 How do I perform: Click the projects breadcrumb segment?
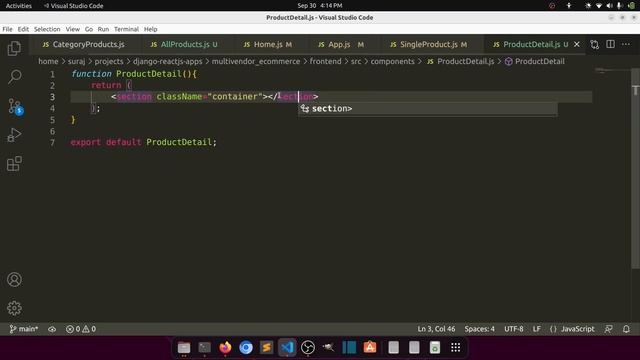pos(109,61)
